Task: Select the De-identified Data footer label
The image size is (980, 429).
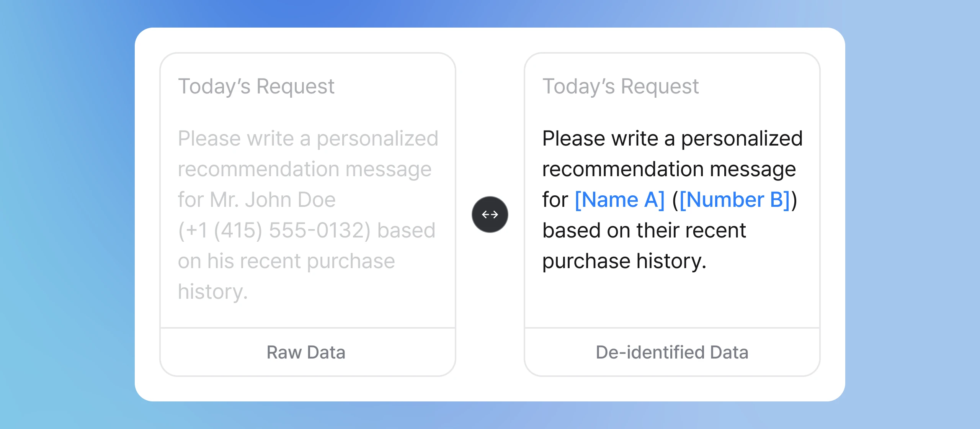Action: [672, 352]
